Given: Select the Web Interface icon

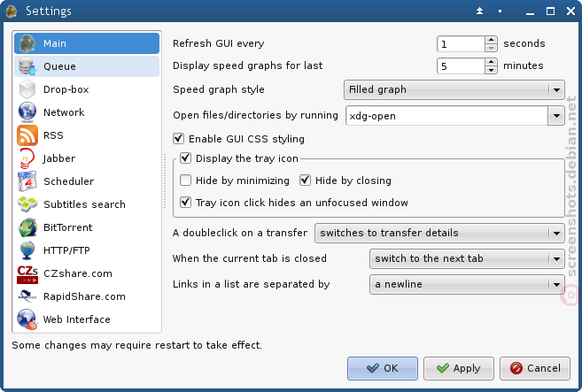Looking at the screenshot, I should click(27, 319).
